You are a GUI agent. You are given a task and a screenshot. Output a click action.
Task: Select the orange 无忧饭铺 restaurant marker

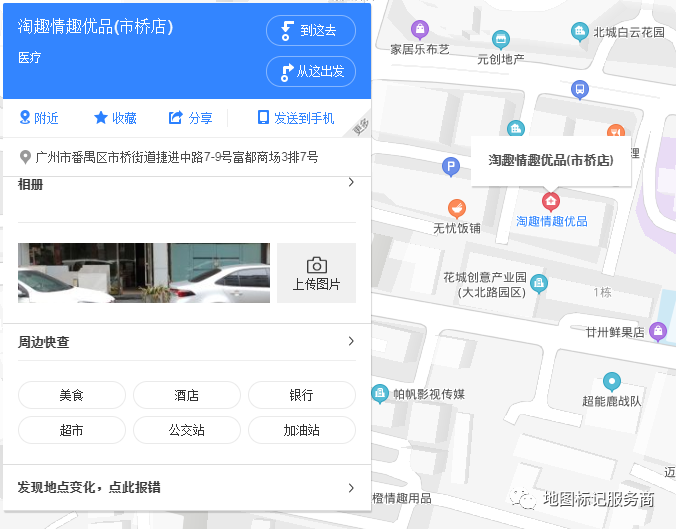[x=457, y=209]
